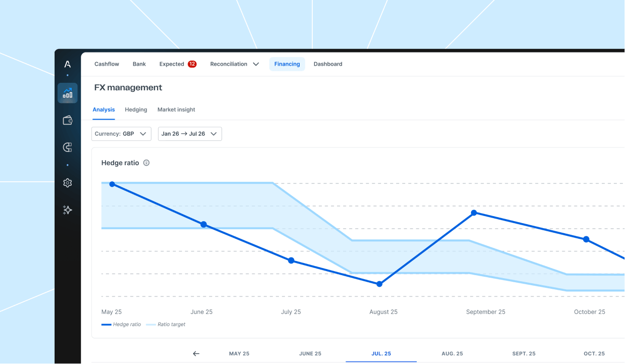Image resolution: width=625 pixels, height=364 pixels.
Task: Open the analytics chart icon in sidebar
Action: click(x=68, y=93)
